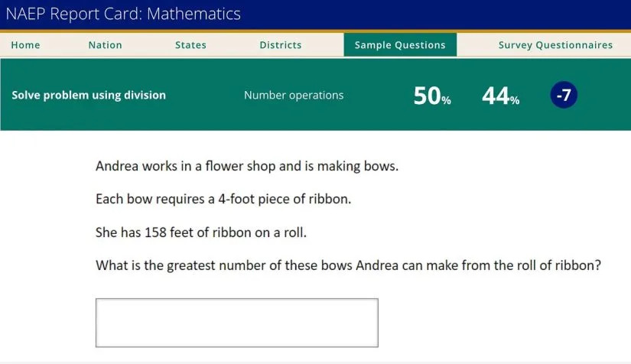This screenshot has width=631, height=364.
Task: Open the Districts tab
Action: pyautogui.click(x=281, y=45)
